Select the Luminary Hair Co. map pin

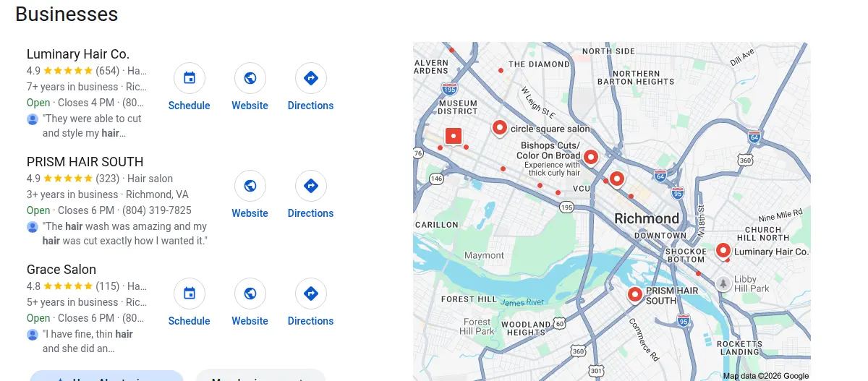[x=723, y=251]
